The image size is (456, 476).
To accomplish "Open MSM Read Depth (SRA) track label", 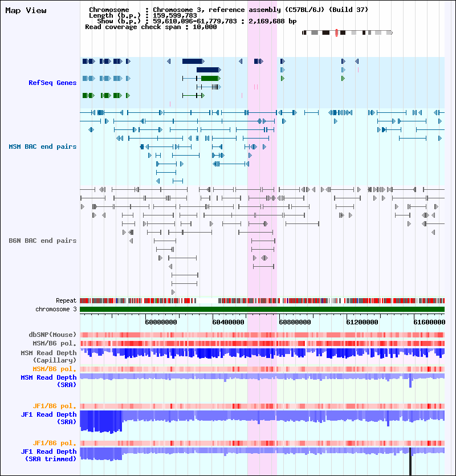I will pos(48,381).
